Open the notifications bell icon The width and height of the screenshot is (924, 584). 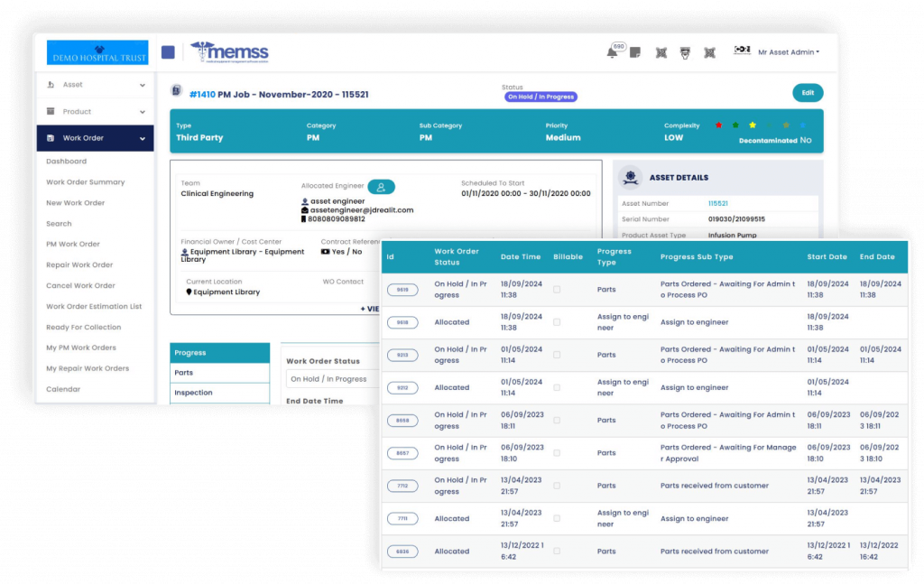click(x=612, y=52)
